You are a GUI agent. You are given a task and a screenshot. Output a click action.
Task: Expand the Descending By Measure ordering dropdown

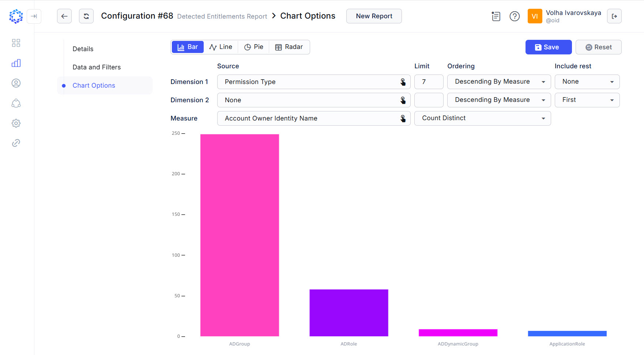pos(499,81)
